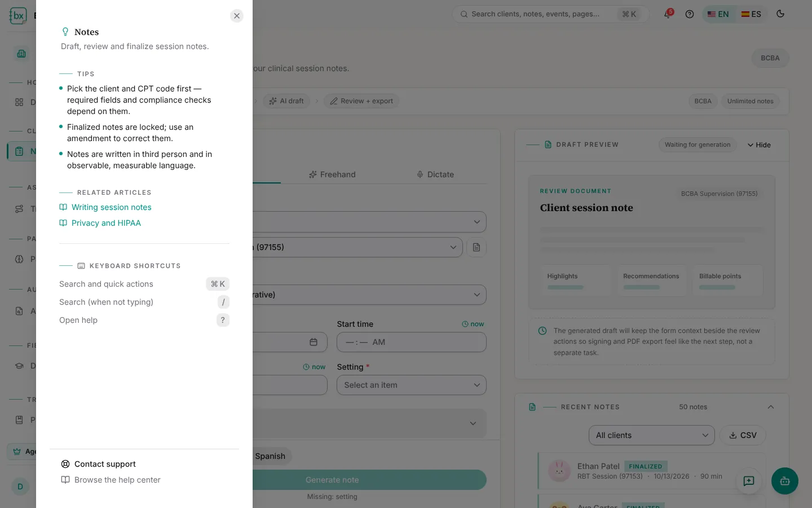Click the Start time input field

pos(412,342)
